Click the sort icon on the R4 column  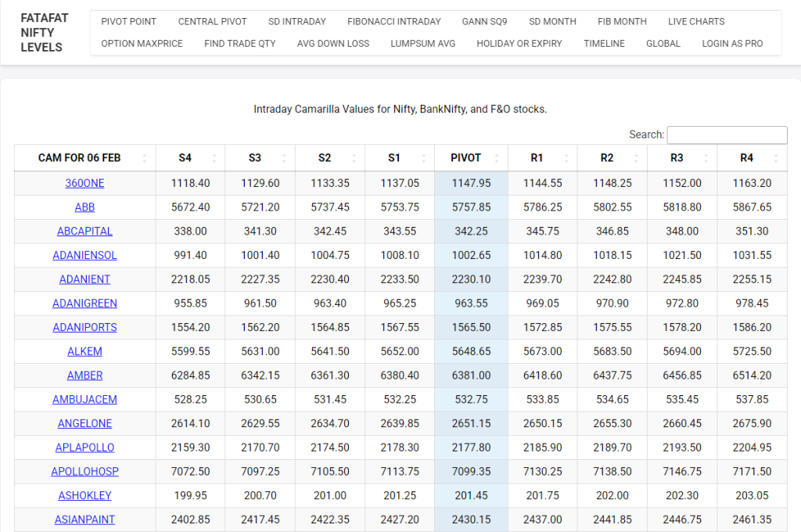pos(774,157)
